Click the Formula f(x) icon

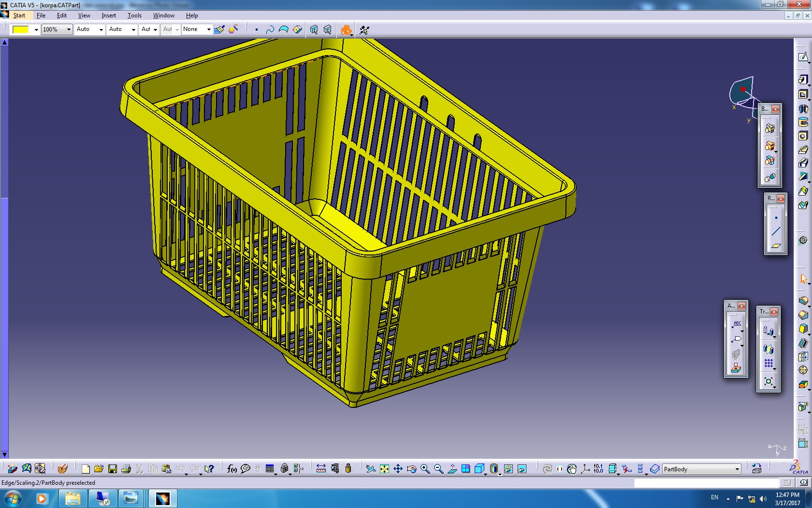[232, 469]
